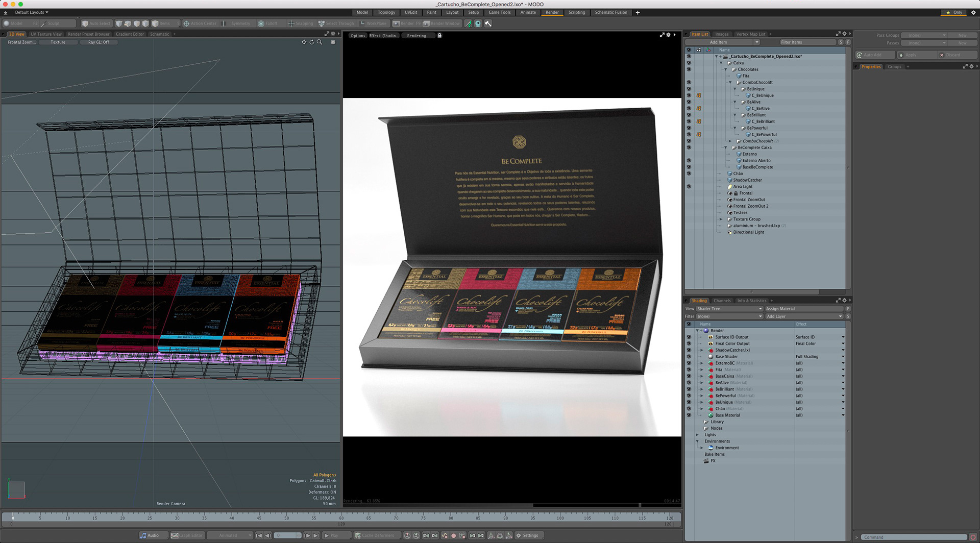This screenshot has height=543, width=980.
Task: Switch to the Topology layout tab
Action: click(x=386, y=13)
